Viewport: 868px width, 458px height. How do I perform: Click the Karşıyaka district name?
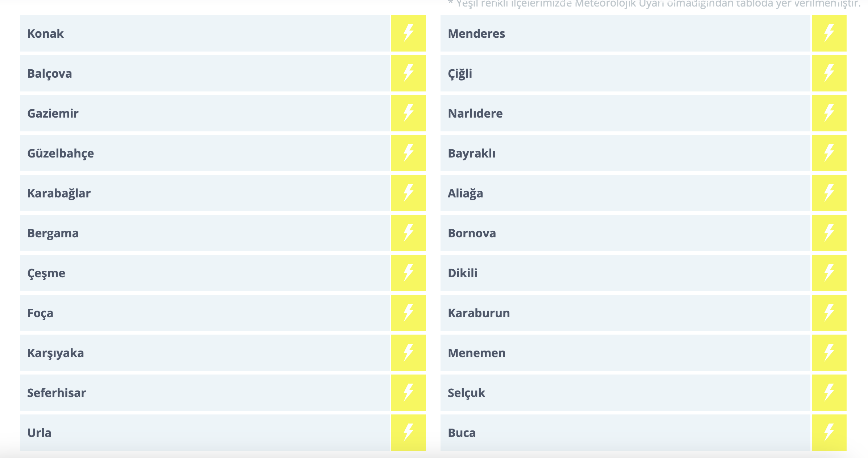55,353
